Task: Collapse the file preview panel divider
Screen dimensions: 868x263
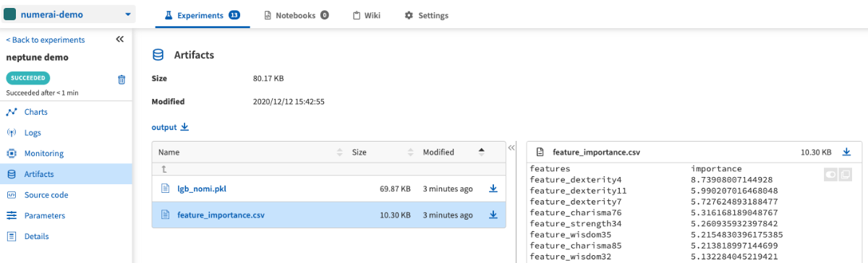Action: click(x=511, y=147)
